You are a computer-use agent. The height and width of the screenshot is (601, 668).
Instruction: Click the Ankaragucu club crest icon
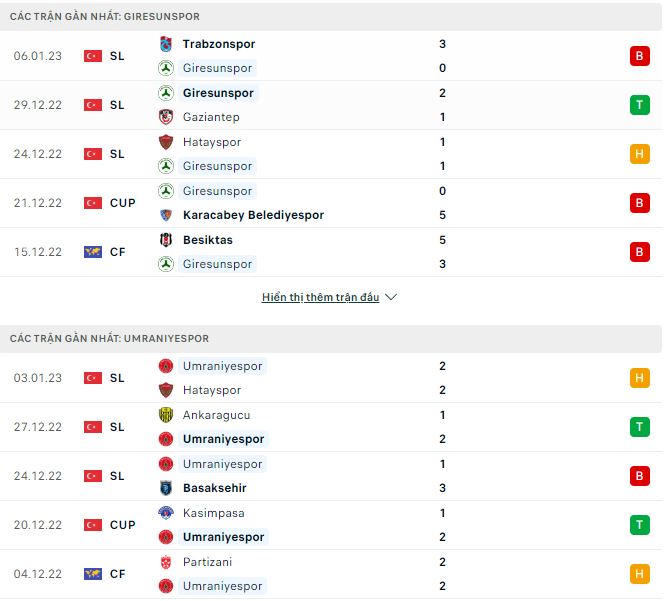point(166,415)
